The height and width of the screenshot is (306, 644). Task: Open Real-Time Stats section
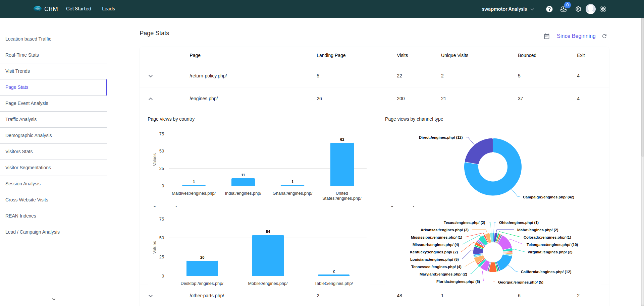click(x=53, y=55)
